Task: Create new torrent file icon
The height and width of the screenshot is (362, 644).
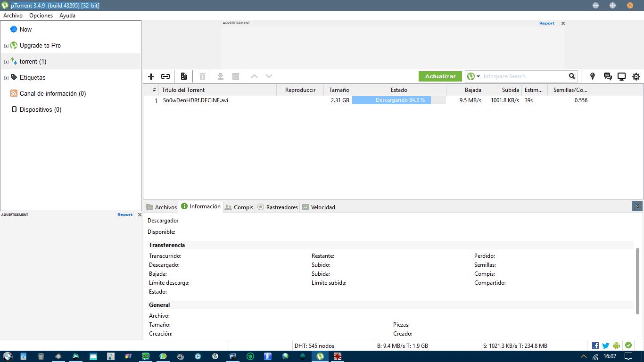Action: pyautogui.click(x=184, y=76)
